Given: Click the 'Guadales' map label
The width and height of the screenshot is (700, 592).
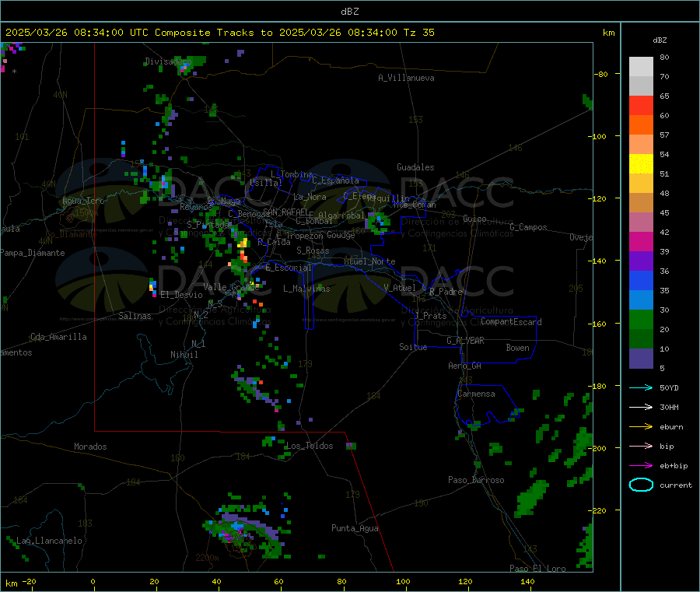Looking at the screenshot, I should (415, 167).
